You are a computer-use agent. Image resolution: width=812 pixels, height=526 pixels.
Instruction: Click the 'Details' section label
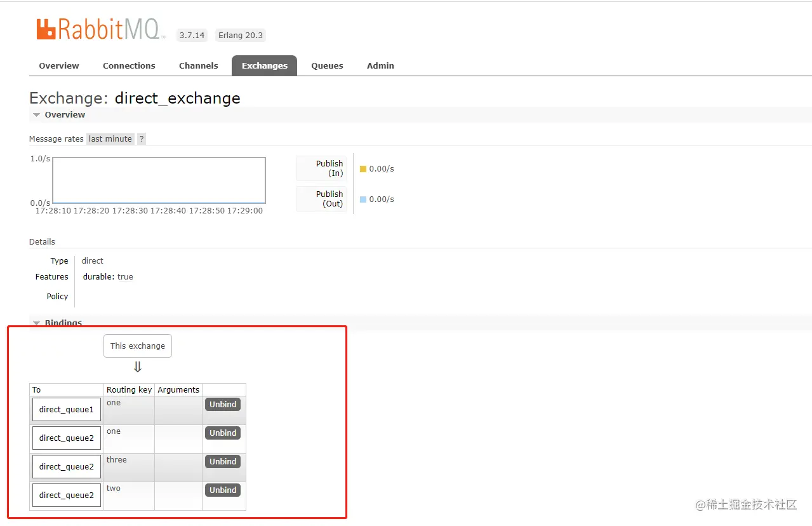click(42, 242)
